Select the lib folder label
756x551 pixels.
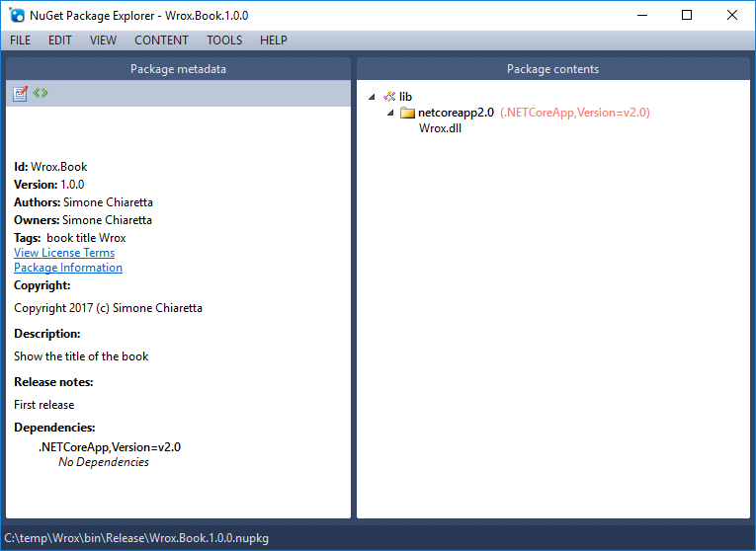click(x=405, y=97)
